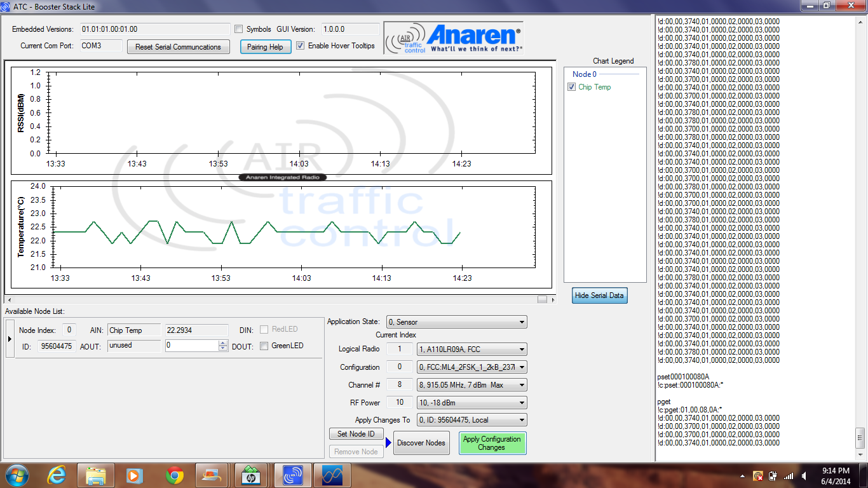Open Internet Explorer from the taskbar
Screen dimensions: 868x488
pos(57,475)
